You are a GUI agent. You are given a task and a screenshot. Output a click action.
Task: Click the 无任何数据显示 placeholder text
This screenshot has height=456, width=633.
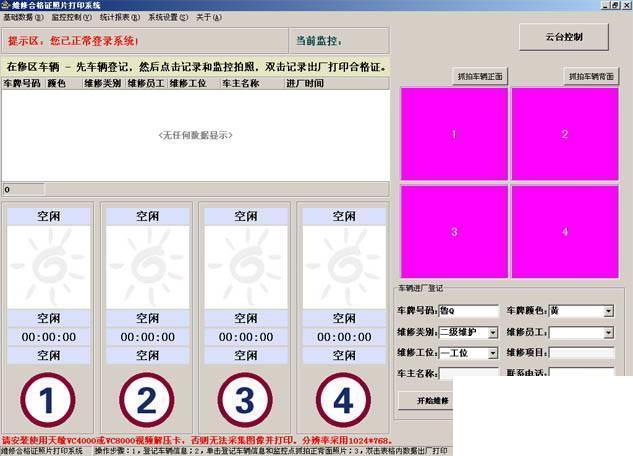pyautogui.click(x=195, y=135)
